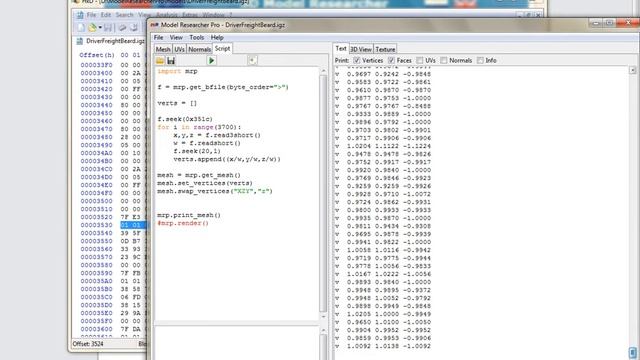
Task: Toggle the Faces print checkbox
Action: (x=391, y=60)
